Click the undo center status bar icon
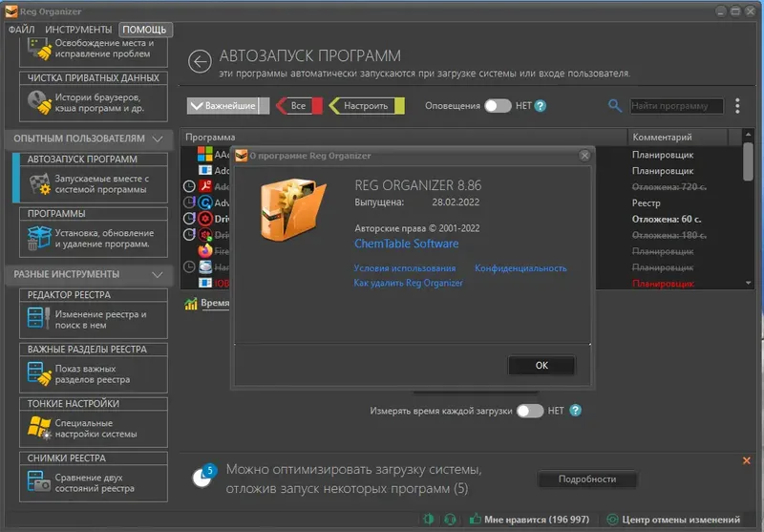The height and width of the screenshot is (532, 764). pos(612,520)
